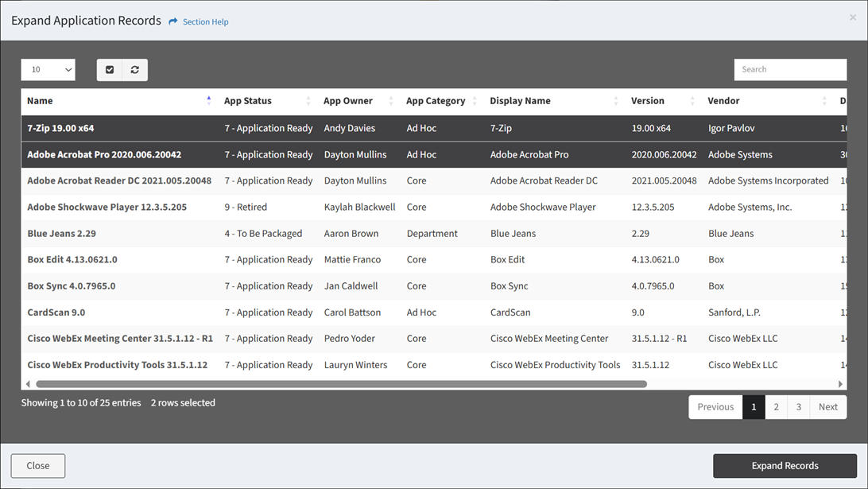Click the horizontal scrollbar under the table
Viewport: 868px width, 489px height.
click(x=342, y=384)
